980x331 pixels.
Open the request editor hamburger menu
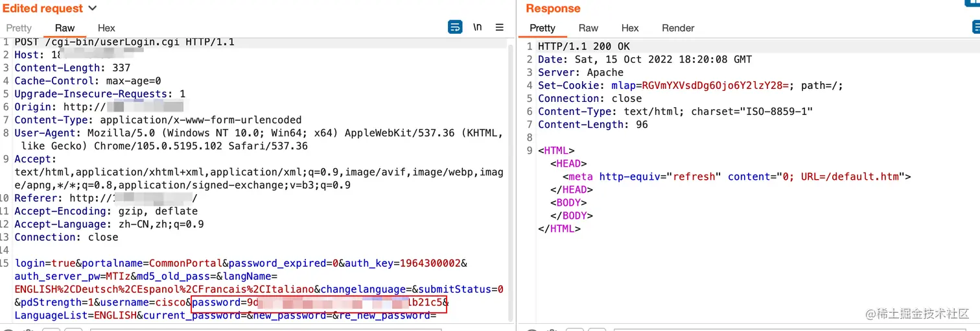(500, 27)
